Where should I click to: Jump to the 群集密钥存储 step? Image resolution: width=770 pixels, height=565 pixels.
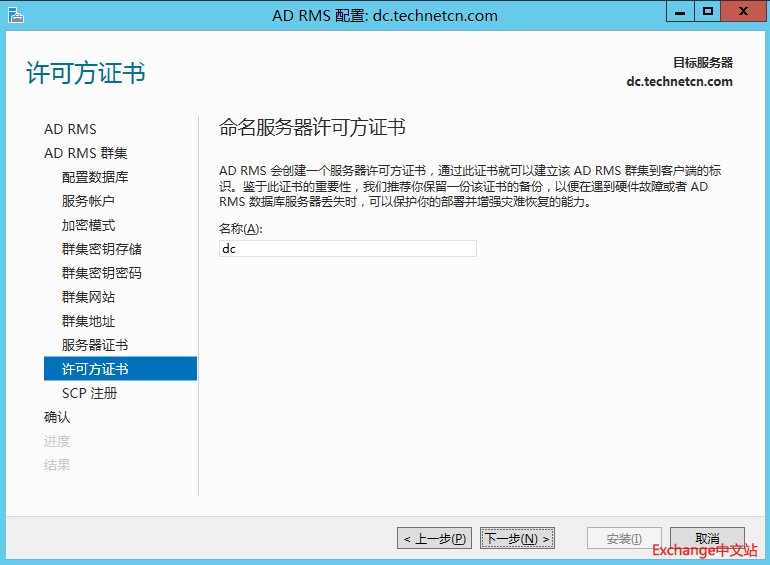(101, 249)
